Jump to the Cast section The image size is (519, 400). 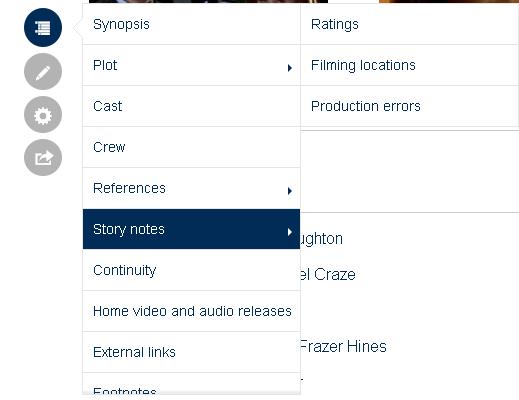coord(191,106)
